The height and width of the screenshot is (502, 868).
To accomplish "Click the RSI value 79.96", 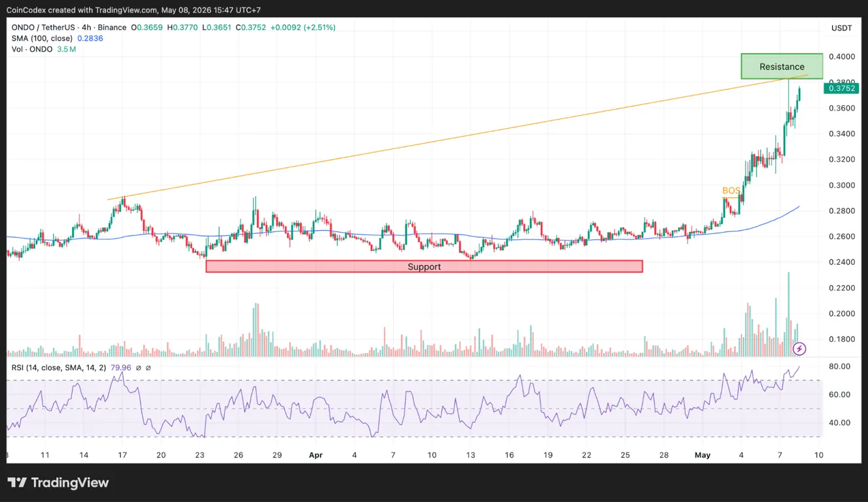I will point(121,368).
